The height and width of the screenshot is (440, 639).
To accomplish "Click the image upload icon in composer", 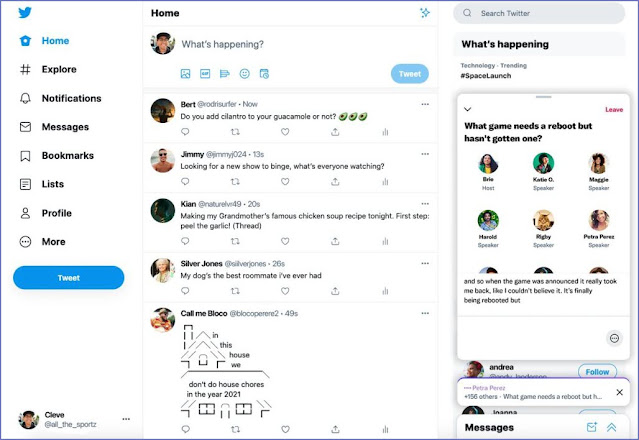I will pos(185,74).
